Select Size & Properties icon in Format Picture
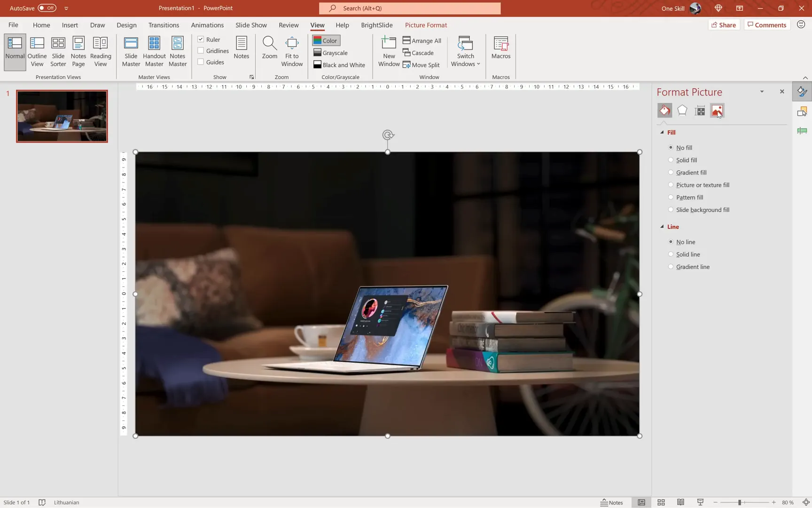 coord(700,111)
